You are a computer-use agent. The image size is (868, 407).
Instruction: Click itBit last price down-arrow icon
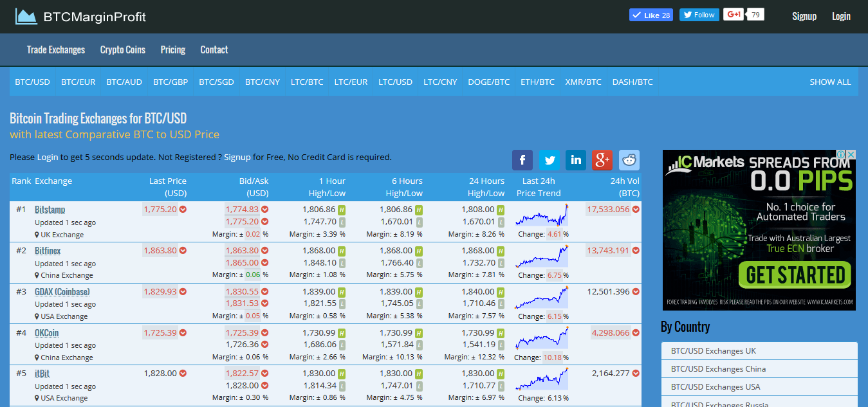(183, 373)
